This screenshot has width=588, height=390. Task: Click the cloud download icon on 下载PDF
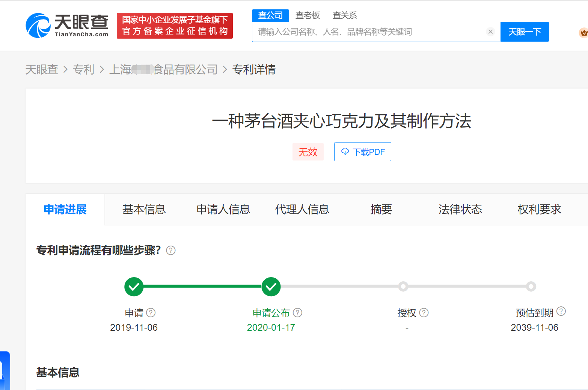(345, 151)
